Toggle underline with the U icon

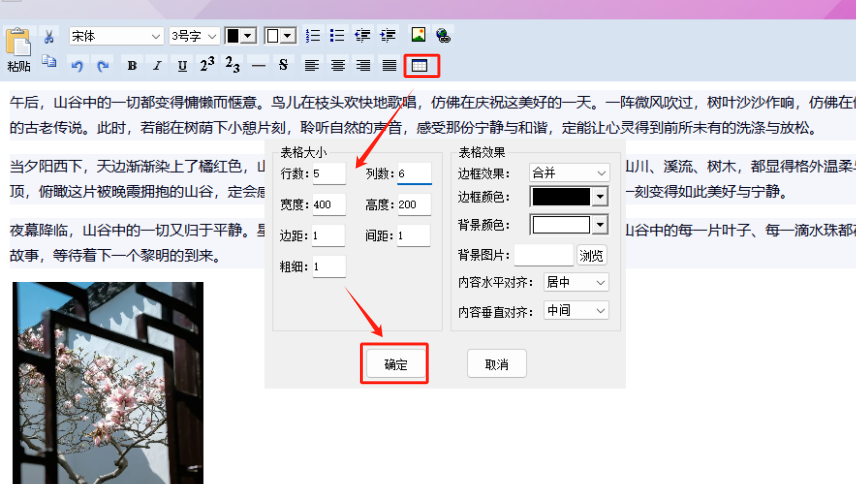click(x=182, y=66)
